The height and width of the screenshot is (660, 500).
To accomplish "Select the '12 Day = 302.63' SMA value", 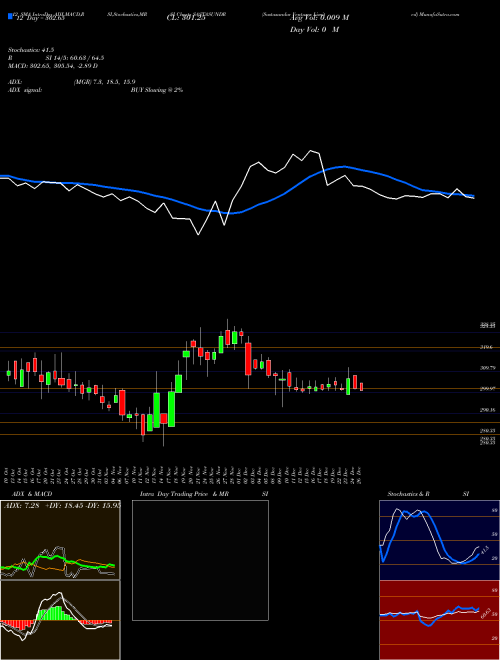I will click(39, 19).
